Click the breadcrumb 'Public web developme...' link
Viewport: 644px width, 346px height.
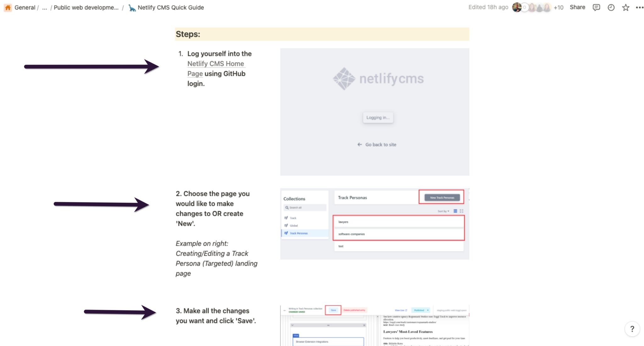[x=86, y=7]
